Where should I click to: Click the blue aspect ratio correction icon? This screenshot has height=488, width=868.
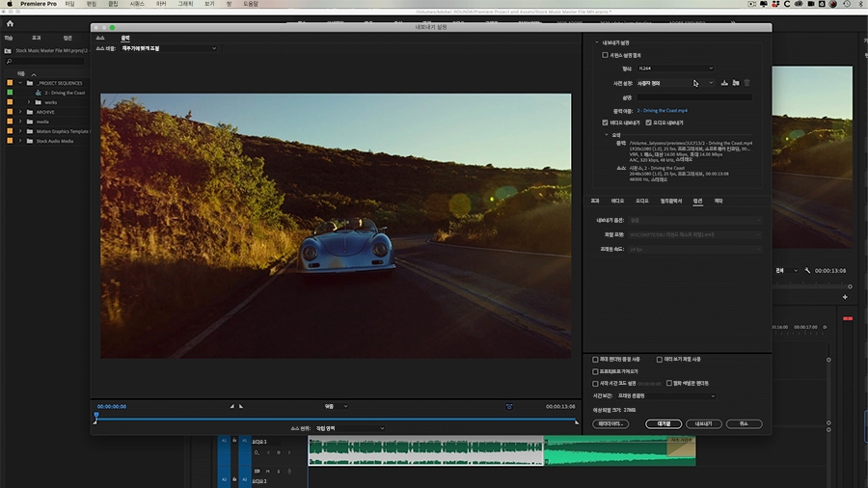click(x=509, y=406)
